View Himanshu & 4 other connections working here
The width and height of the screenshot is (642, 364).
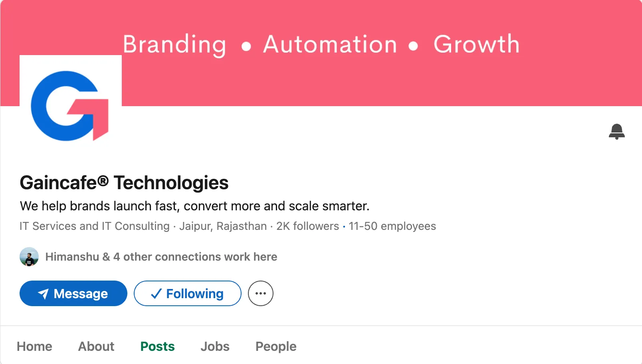[161, 257]
